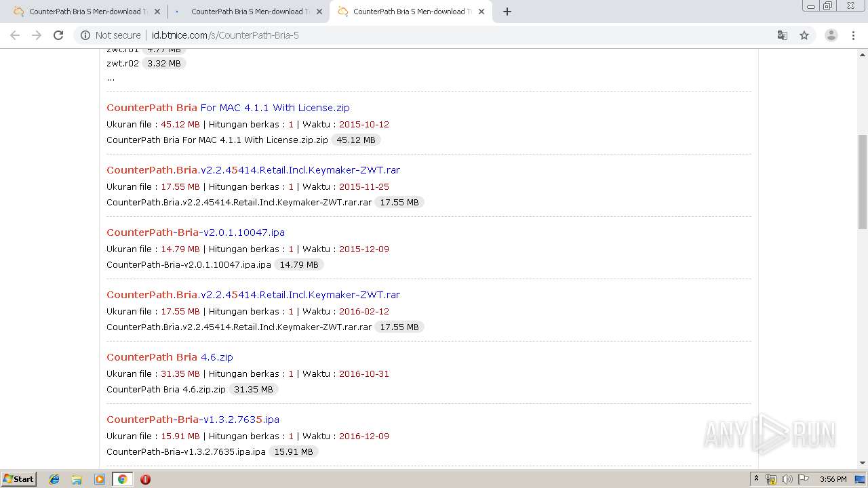Click the clock showing 3:56 PM
This screenshot has width=868, height=488.
(x=833, y=479)
